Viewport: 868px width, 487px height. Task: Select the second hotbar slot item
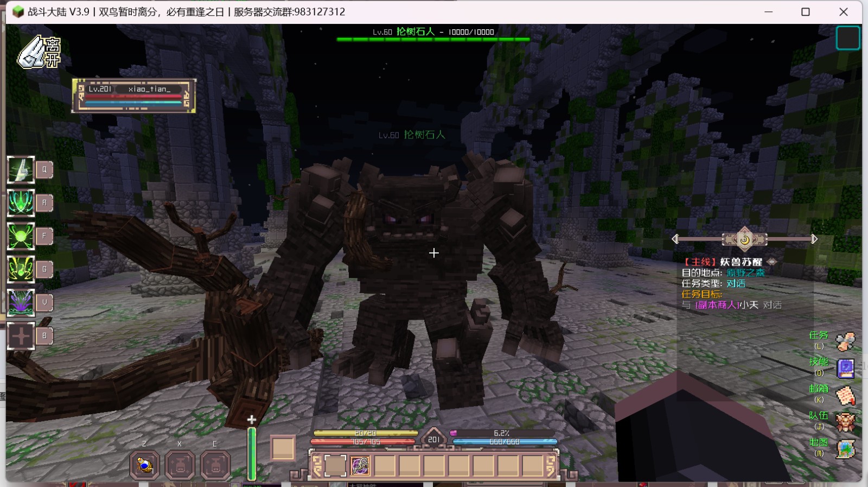point(360,465)
